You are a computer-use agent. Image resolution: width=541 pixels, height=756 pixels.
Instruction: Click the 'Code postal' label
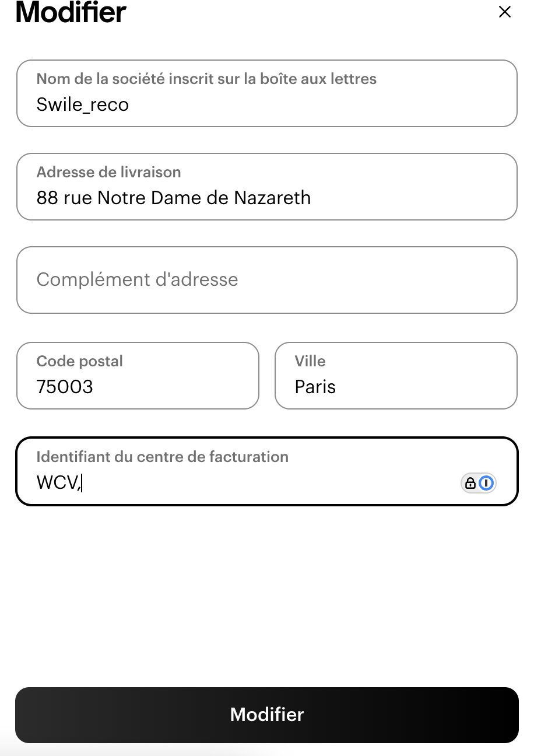tap(79, 361)
